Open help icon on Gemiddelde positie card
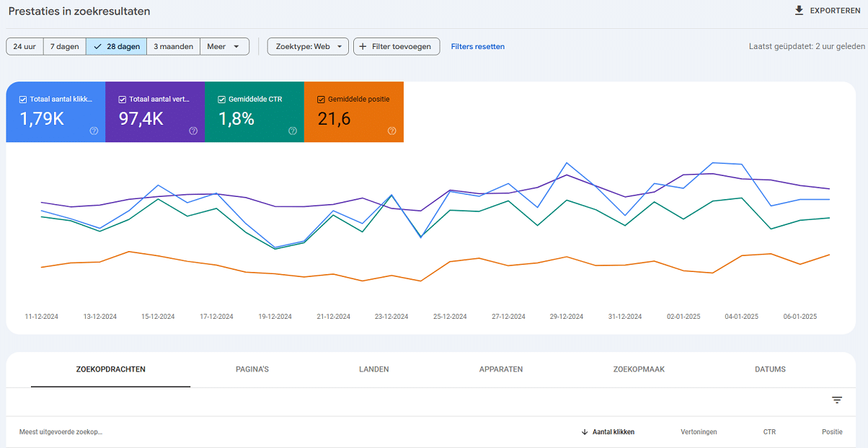This screenshot has width=868, height=448. tap(392, 131)
